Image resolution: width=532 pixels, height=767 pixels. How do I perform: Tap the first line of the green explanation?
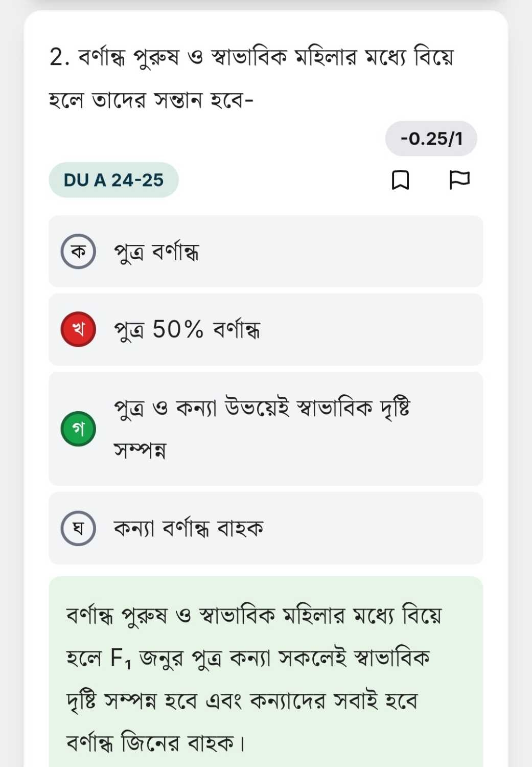coord(253,615)
